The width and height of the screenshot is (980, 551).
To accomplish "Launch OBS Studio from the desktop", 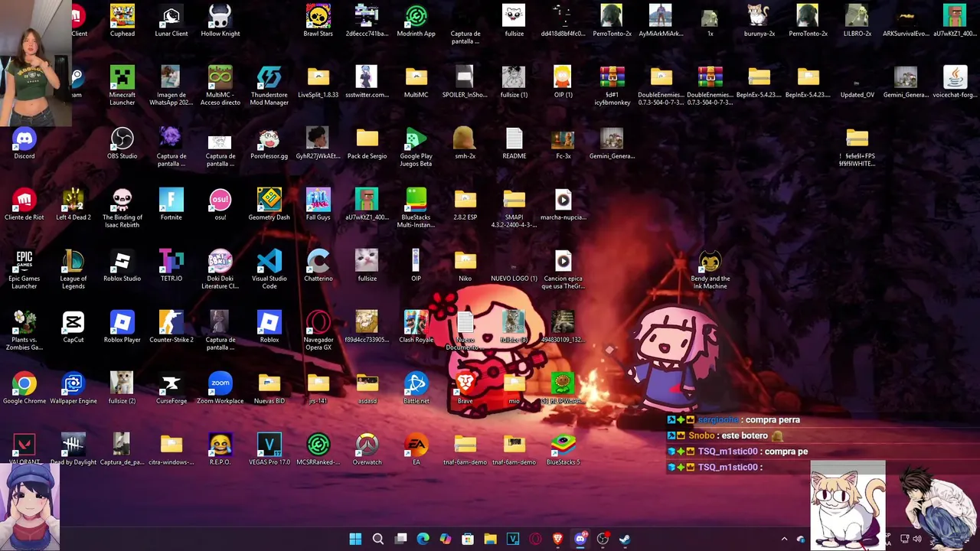I will [122, 143].
